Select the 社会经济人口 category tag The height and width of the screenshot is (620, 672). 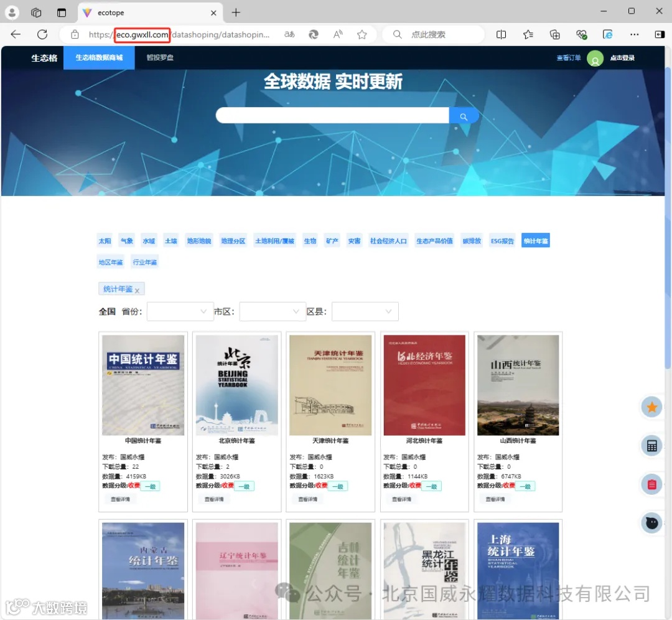click(x=388, y=241)
